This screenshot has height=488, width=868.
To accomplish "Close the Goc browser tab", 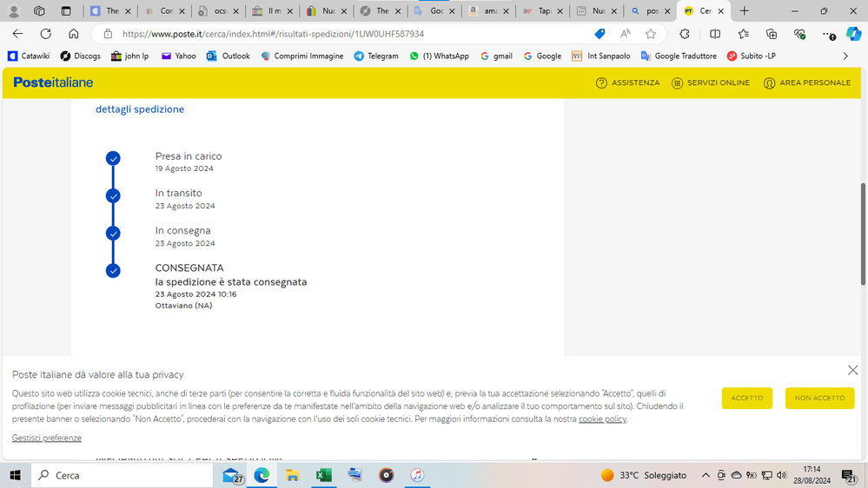I will pyautogui.click(x=452, y=11).
